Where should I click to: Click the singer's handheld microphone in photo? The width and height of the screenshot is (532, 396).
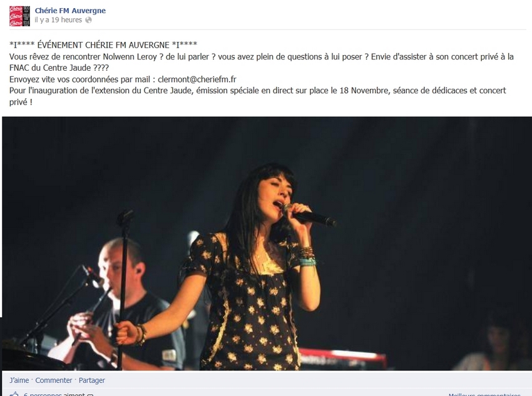(x=309, y=216)
